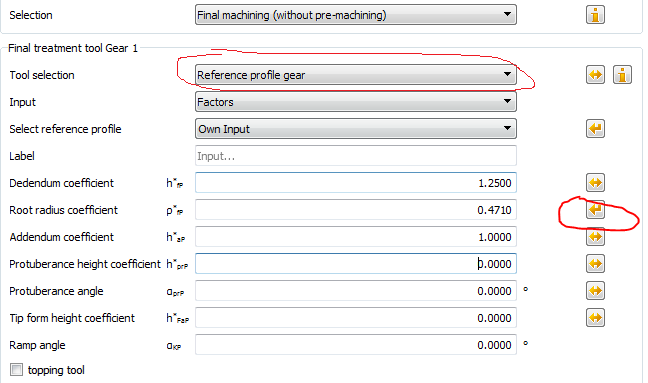Click the 'Dedendum coefficient' label text
This screenshot has width=648, height=383.
coord(61,183)
